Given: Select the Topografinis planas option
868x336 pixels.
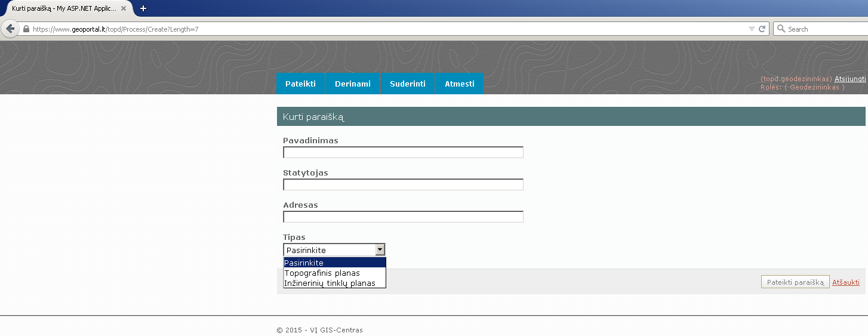Looking at the screenshot, I should coord(322,273).
